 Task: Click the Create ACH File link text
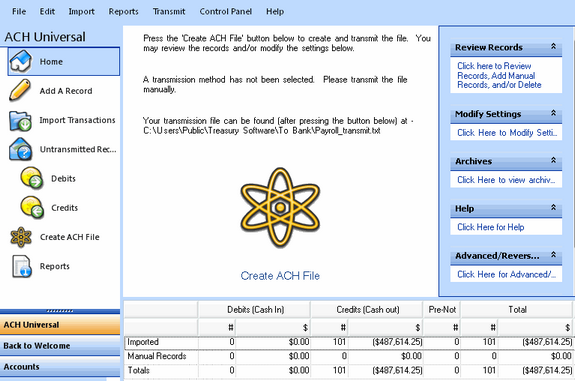click(x=280, y=276)
